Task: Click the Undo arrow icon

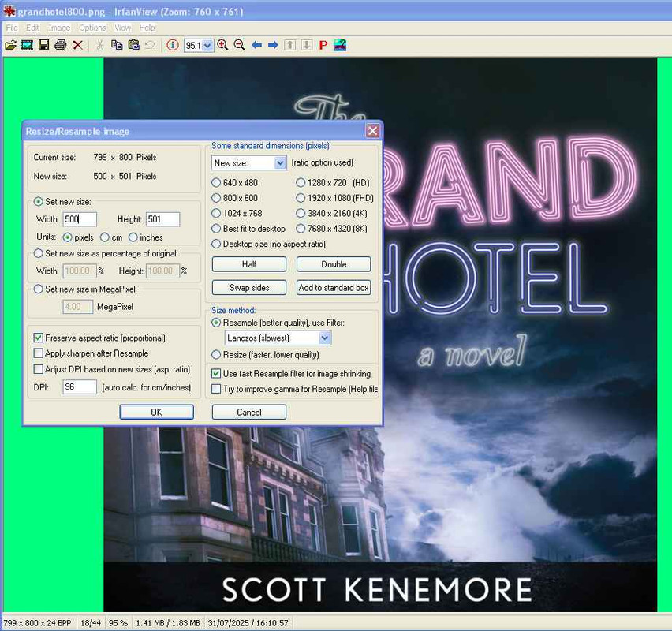Action: click(x=150, y=45)
